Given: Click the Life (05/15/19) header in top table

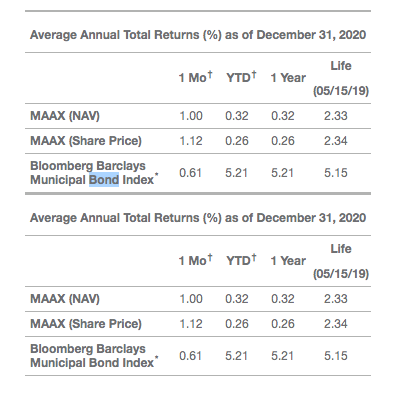Looking at the screenshot, I should pyautogui.click(x=341, y=78).
